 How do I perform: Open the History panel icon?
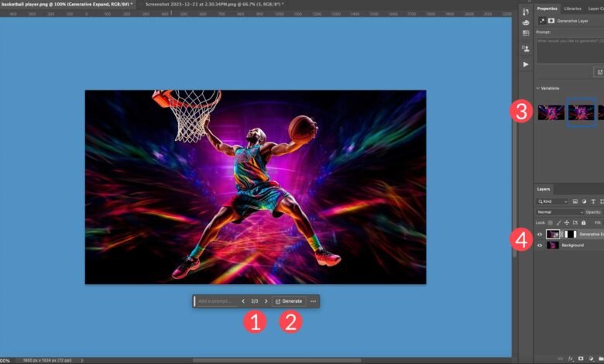pyautogui.click(x=526, y=12)
